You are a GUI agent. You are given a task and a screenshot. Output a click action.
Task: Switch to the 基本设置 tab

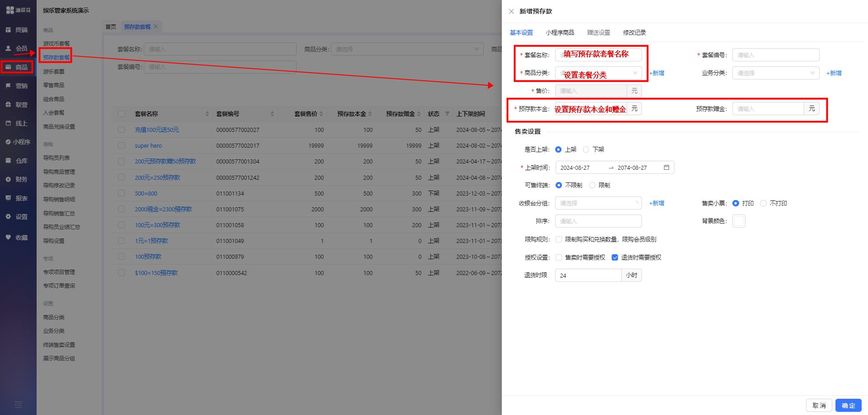coord(521,33)
